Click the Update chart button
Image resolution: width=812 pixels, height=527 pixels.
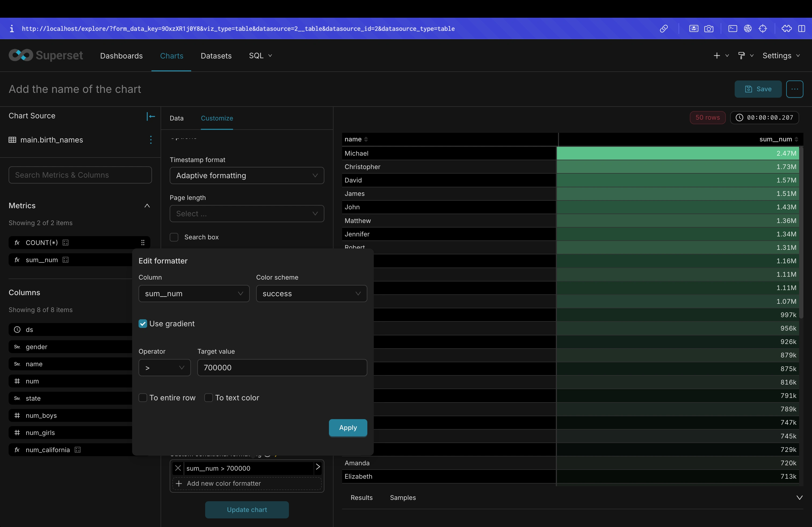[247, 510]
